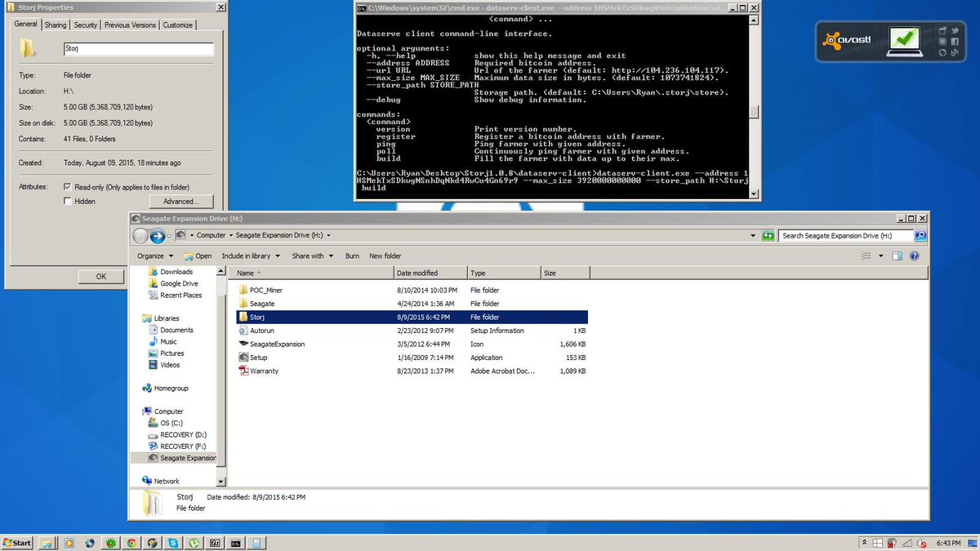This screenshot has height=551, width=980.
Task: Click the cmd.exe taskbar button
Action: [x=236, y=543]
